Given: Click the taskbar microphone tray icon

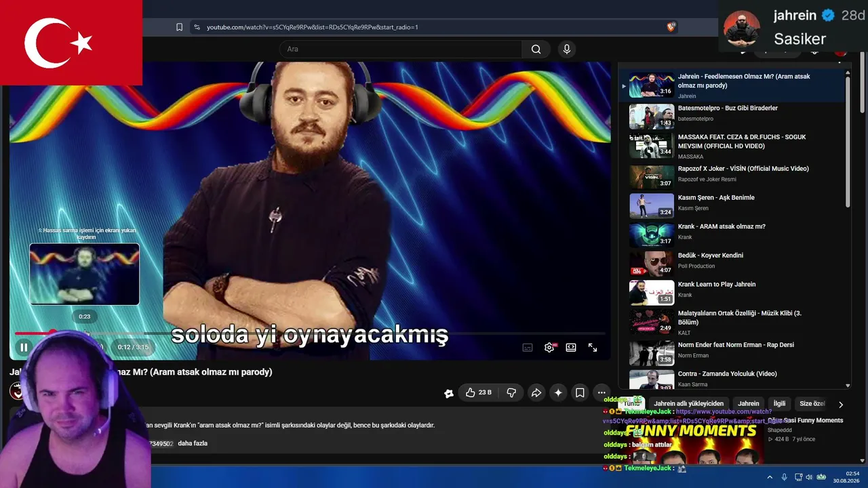Looking at the screenshot, I should (785, 476).
